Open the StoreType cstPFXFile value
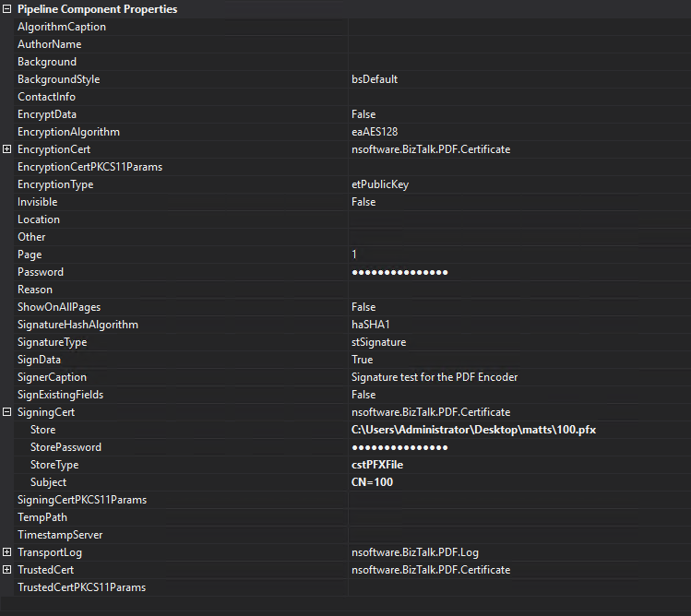The height and width of the screenshot is (616, 691). (x=377, y=465)
